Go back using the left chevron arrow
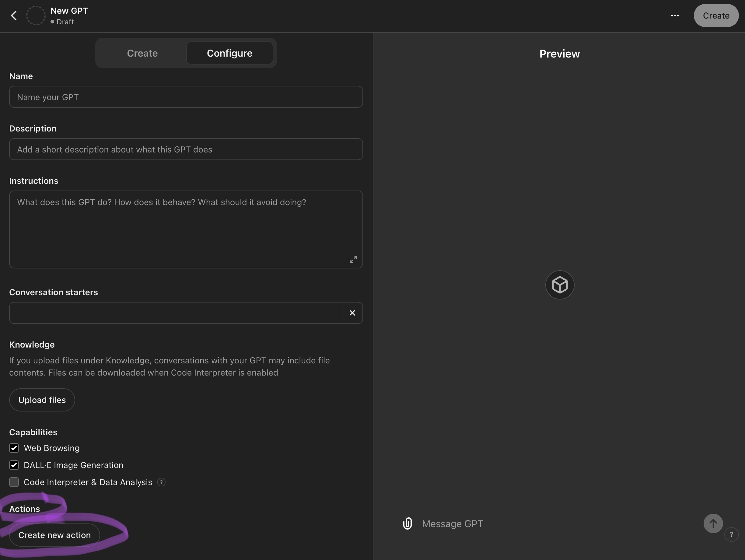Screen dimensions: 745x560 coord(14,16)
